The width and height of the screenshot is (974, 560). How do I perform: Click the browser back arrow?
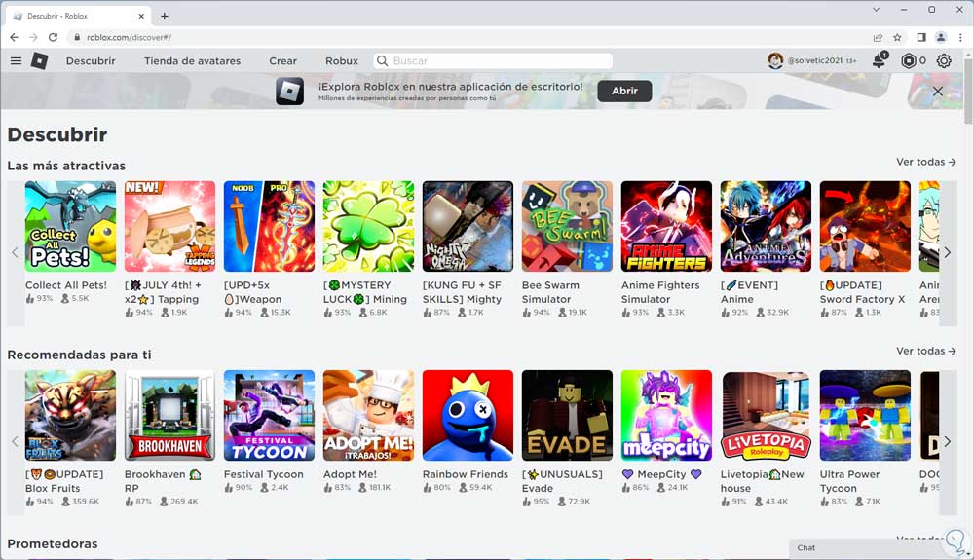click(15, 37)
